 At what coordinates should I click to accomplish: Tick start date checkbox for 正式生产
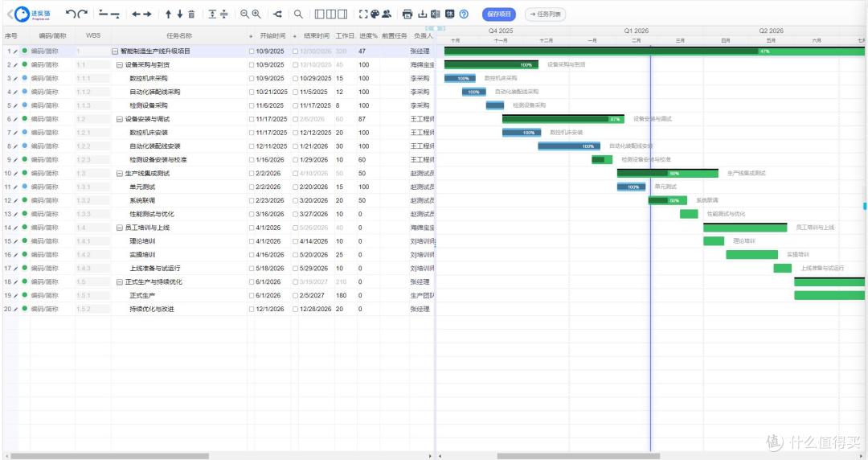click(x=252, y=295)
